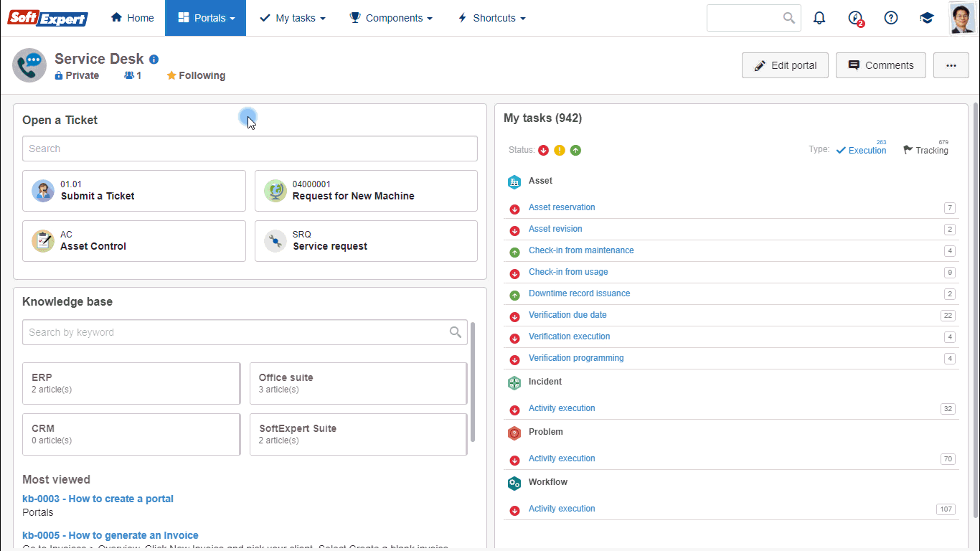The image size is (980, 551).
Task: Select the Execution task type
Action: click(x=862, y=150)
